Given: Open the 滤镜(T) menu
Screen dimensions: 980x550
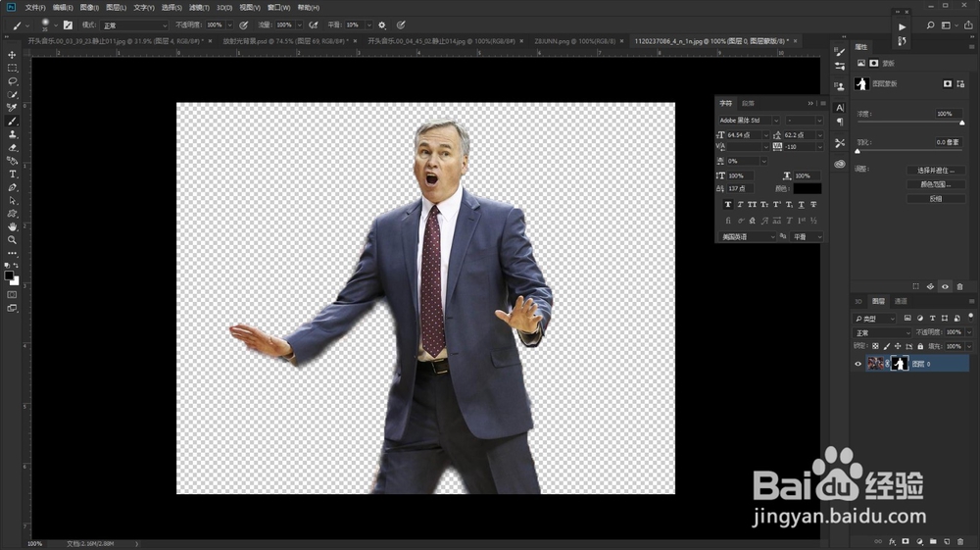Looking at the screenshot, I should [x=199, y=8].
